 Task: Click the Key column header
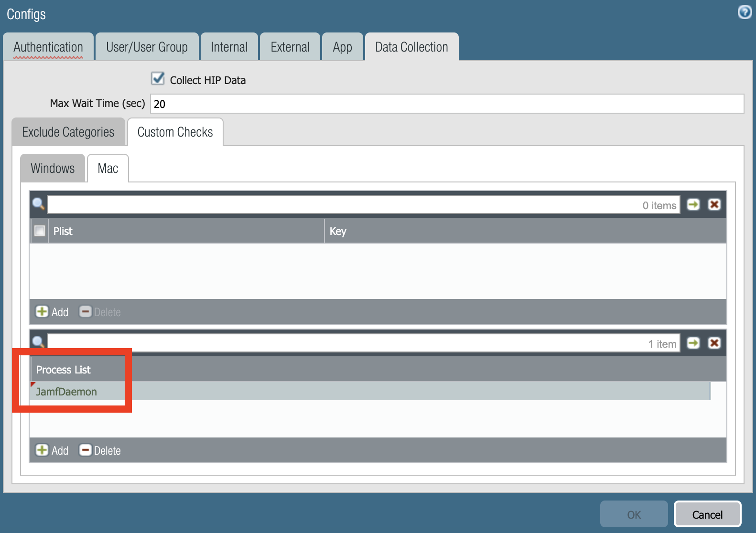[526, 231]
